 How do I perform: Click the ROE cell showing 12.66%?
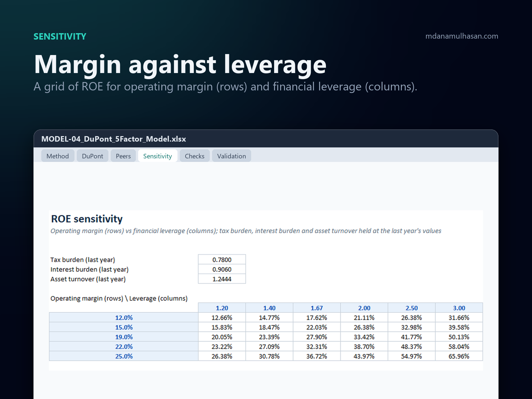click(x=222, y=318)
